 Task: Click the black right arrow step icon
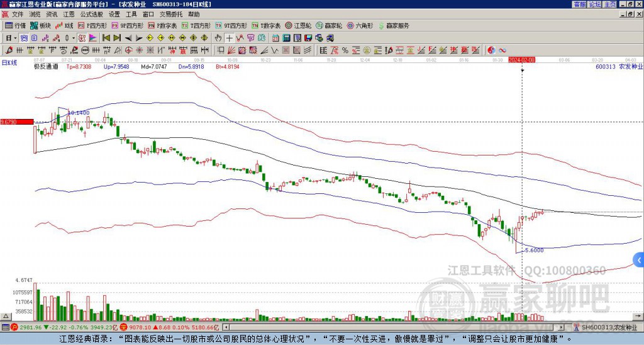[x=139, y=38]
